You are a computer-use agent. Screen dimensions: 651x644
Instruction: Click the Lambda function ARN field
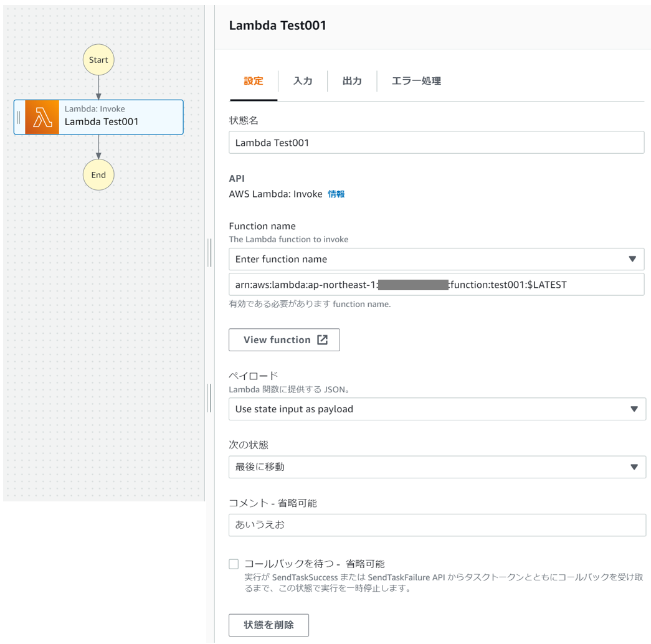point(436,285)
